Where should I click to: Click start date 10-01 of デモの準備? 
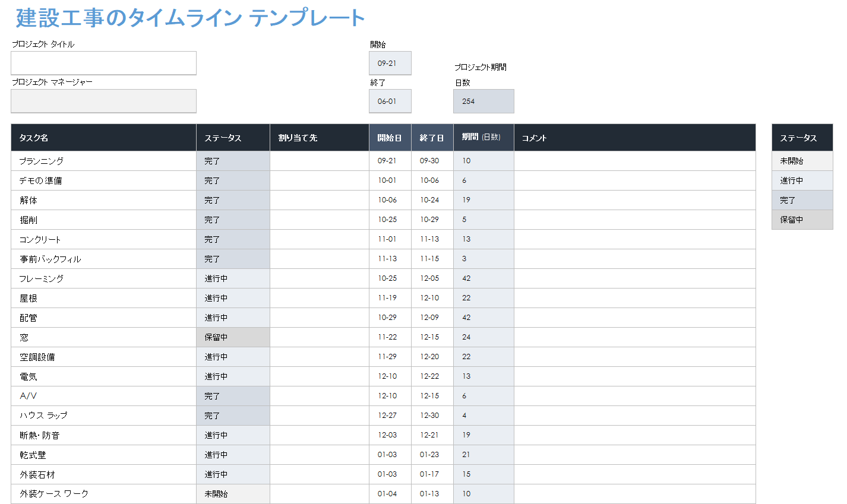[390, 180]
